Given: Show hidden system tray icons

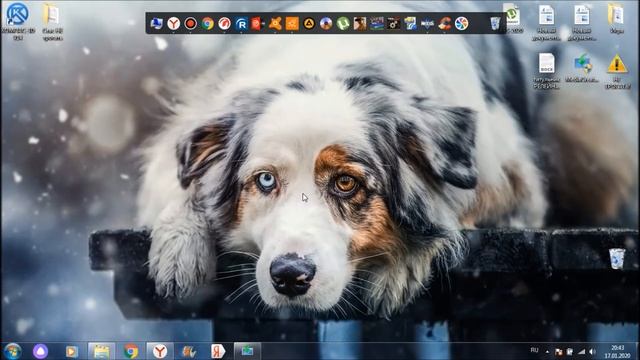Looking at the screenshot, I should pyautogui.click(x=547, y=351).
